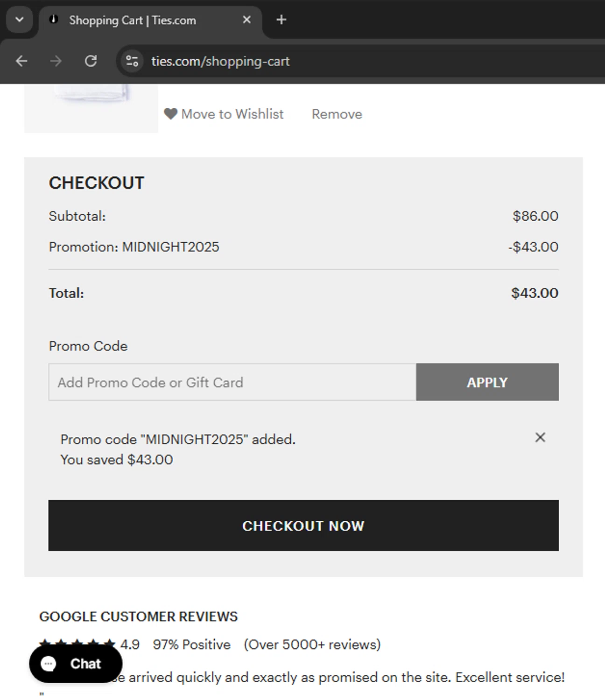Expand the tab search dropdown
The height and width of the screenshot is (700, 605).
20,20
